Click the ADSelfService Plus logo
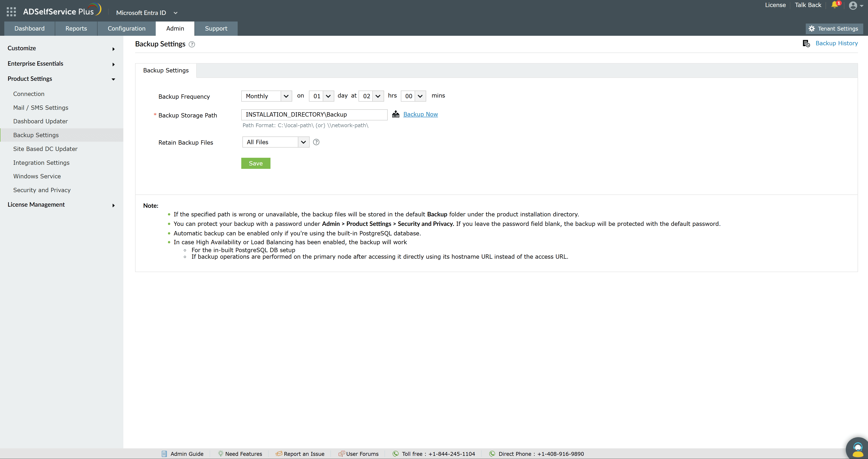The width and height of the screenshot is (868, 459). tap(62, 10)
